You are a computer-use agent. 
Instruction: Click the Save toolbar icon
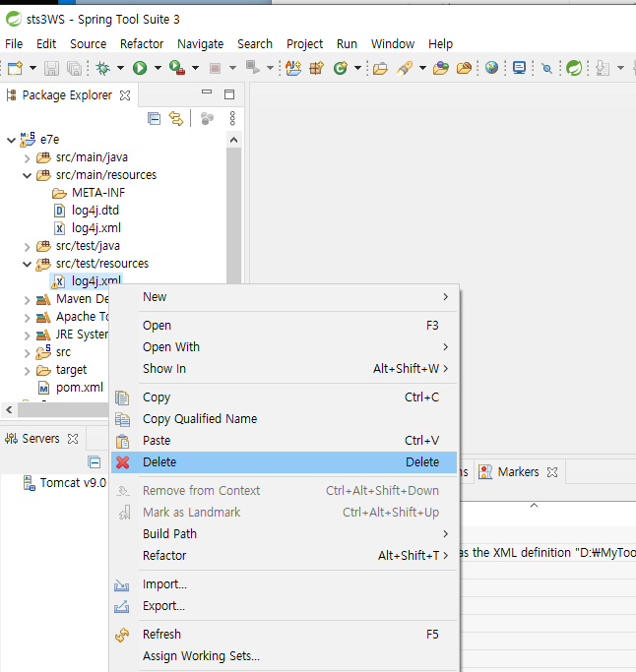[x=51, y=68]
